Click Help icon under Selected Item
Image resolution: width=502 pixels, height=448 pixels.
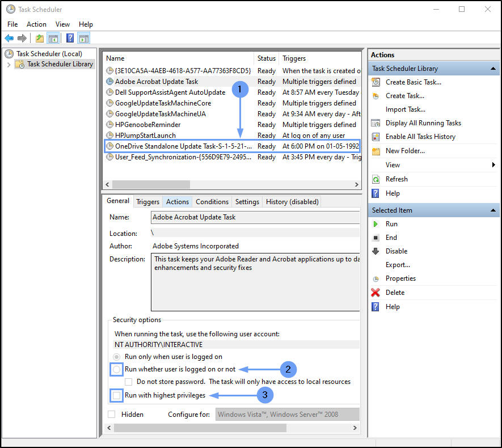coord(376,307)
